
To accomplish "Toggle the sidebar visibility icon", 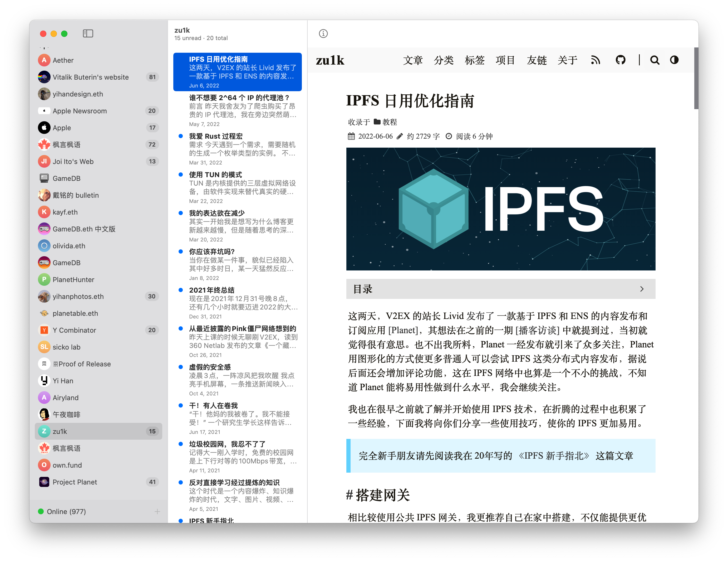I will [88, 33].
